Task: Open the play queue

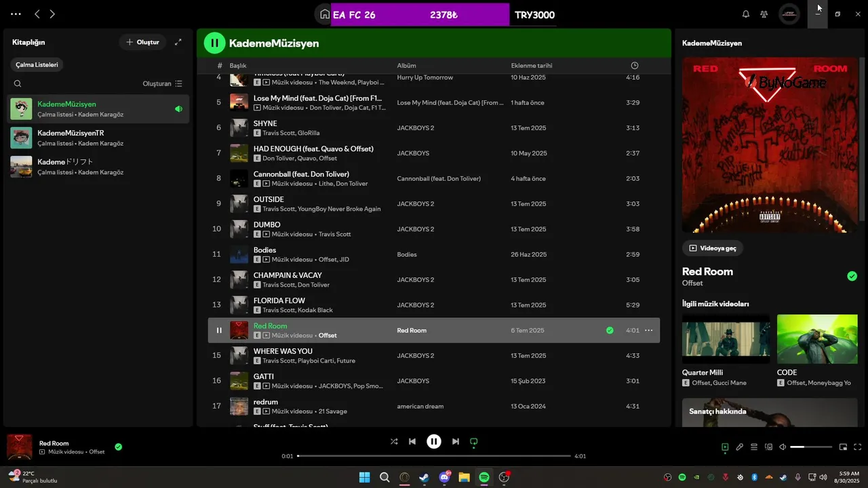Action: [x=754, y=447]
